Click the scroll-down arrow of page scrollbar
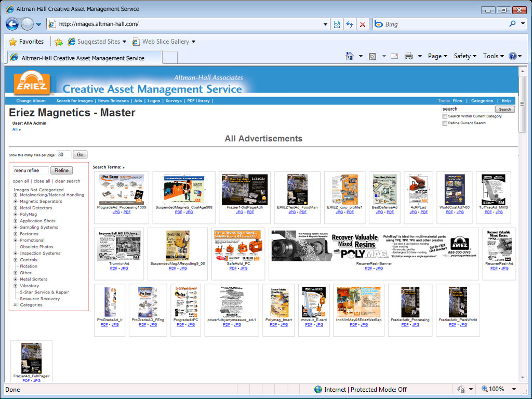532x399 pixels. (523, 378)
